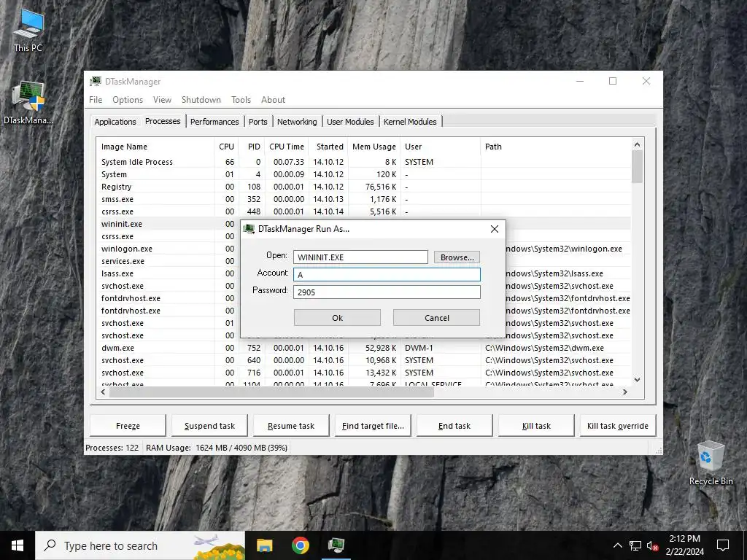
Task: Click the Kill task override button
Action: (618, 426)
